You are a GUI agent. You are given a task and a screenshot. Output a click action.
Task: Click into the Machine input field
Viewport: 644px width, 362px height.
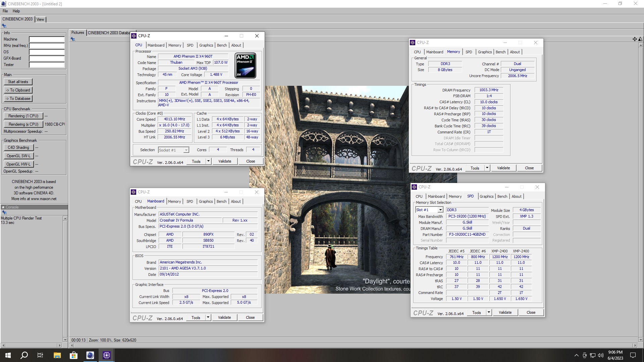[47, 39]
